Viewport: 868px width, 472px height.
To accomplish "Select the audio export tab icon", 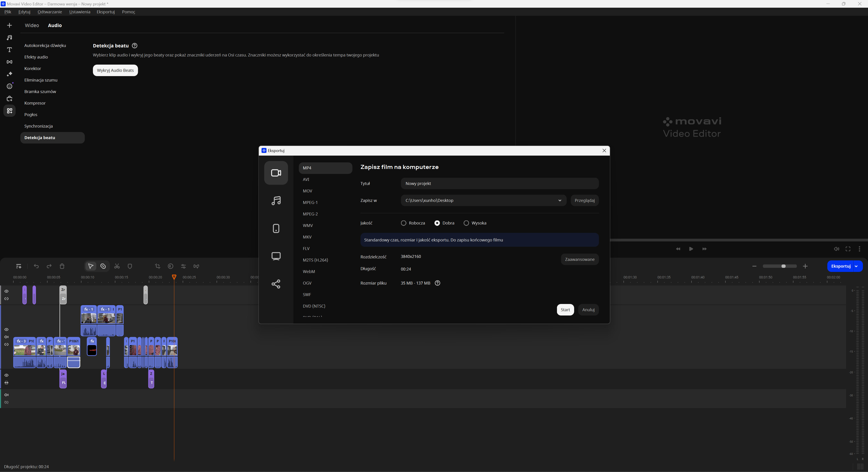I will (x=276, y=201).
